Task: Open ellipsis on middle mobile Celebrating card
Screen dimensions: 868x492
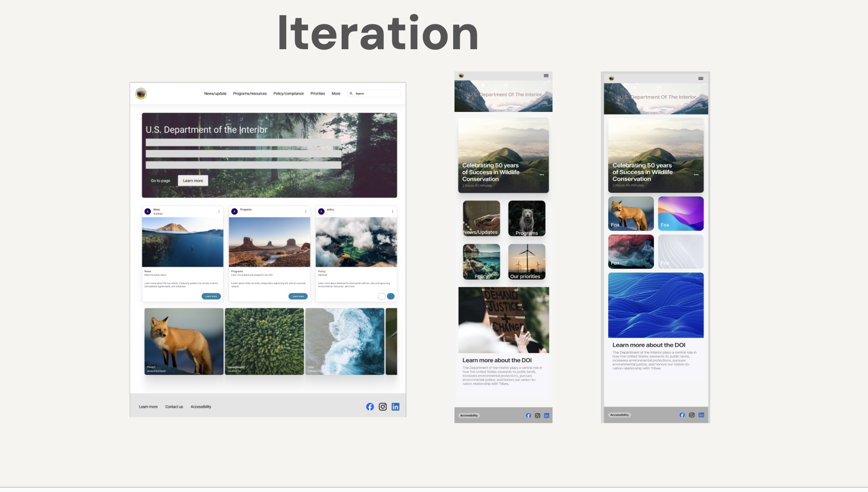Action: pos(542,175)
